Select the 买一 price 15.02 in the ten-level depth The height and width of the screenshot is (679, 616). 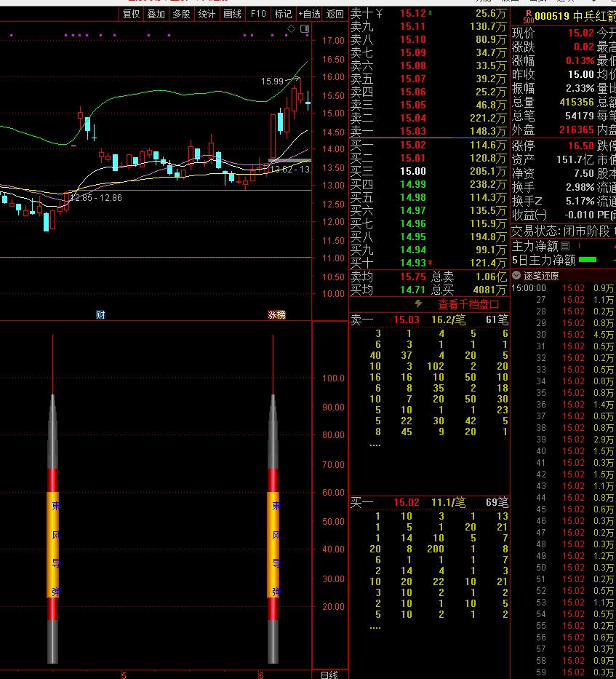[x=413, y=145]
